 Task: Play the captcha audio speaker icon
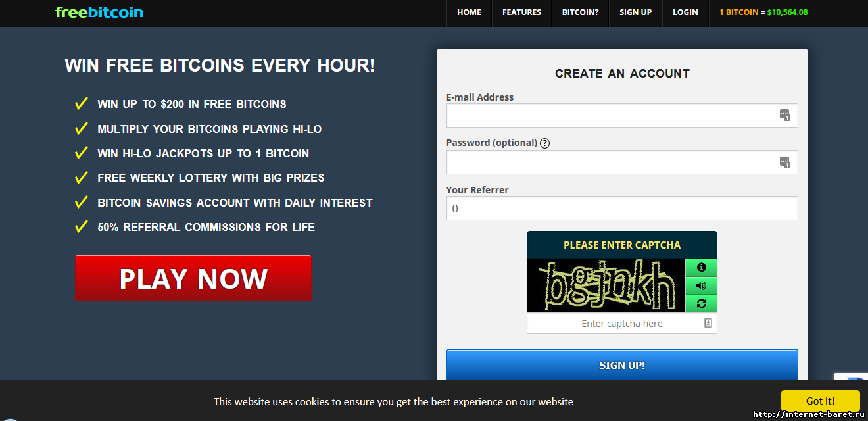(x=701, y=285)
